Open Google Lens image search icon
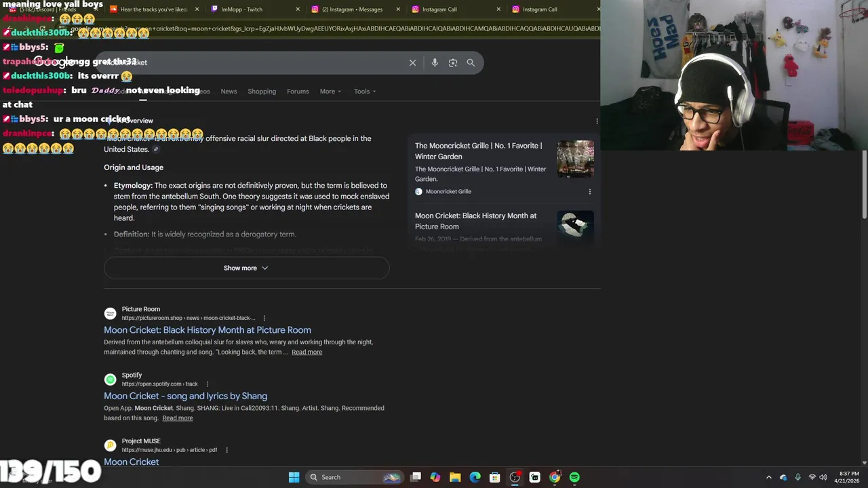The height and width of the screenshot is (488, 868). 453,62
